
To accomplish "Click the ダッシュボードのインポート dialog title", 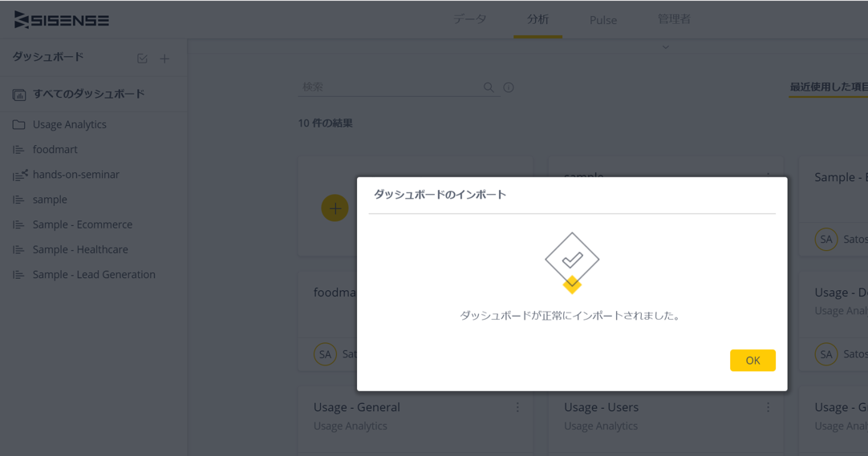I will [x=440, y=195].
